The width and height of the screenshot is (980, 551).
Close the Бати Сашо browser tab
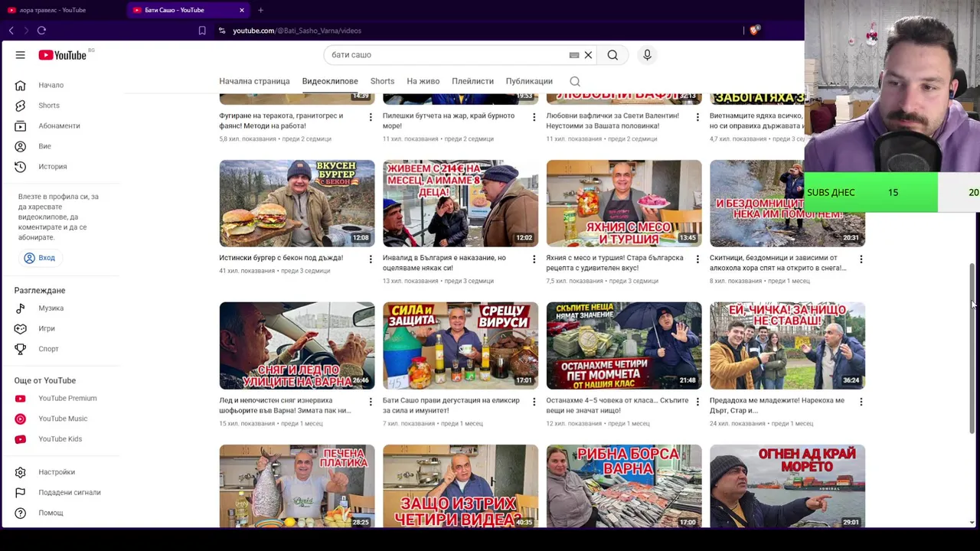242,10
